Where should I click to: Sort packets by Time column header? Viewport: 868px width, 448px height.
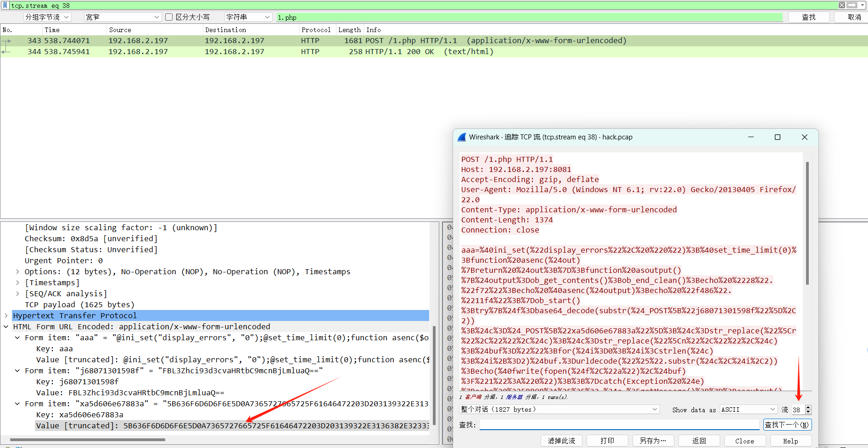74,30
